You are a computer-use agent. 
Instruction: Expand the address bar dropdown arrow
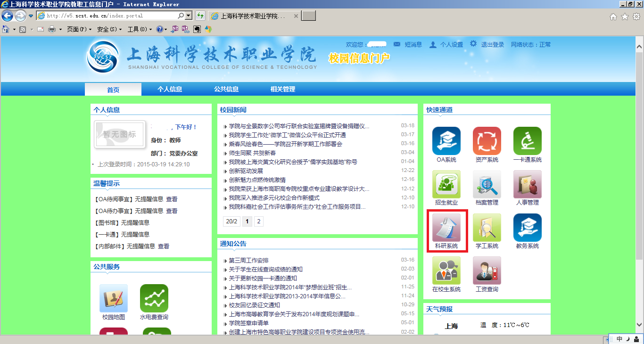tap(189, 16)
